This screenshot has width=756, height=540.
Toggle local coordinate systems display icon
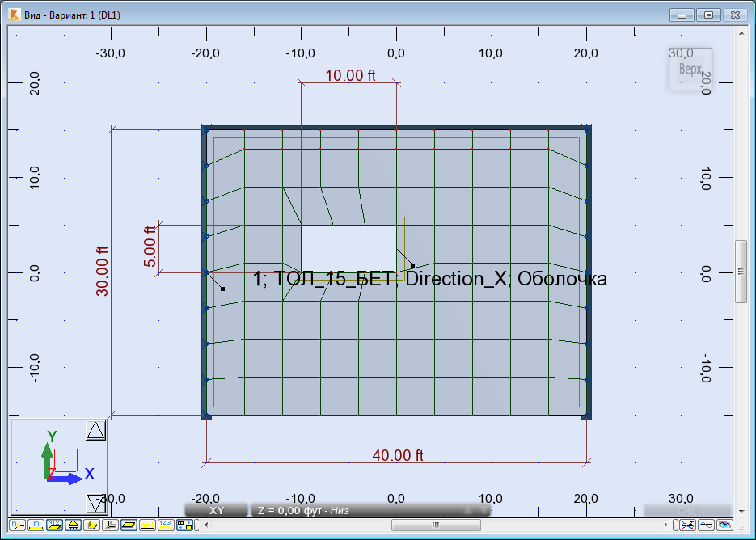coord(110,525)
